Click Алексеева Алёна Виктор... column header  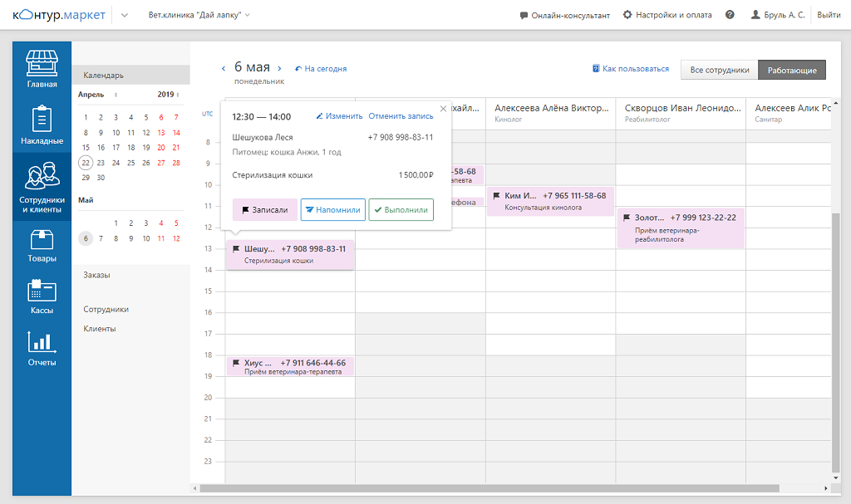point(551,113)
